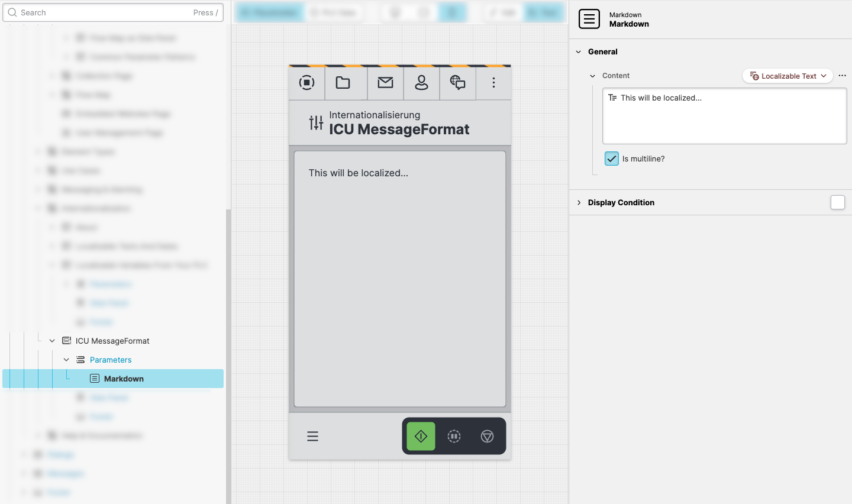Screen dimensions: 852x504
Task: Click the stop-circle icon in preview toolbar
Action: (306, 83)
